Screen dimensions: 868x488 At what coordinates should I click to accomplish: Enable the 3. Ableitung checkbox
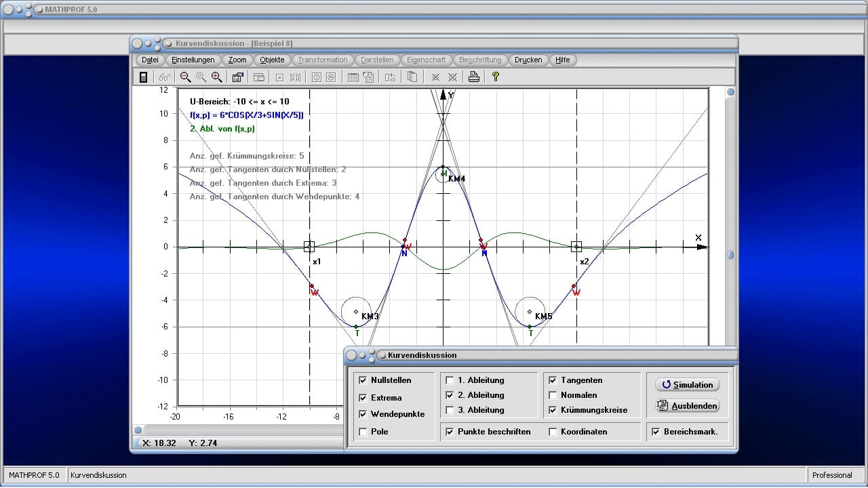(x=450, y=410)
